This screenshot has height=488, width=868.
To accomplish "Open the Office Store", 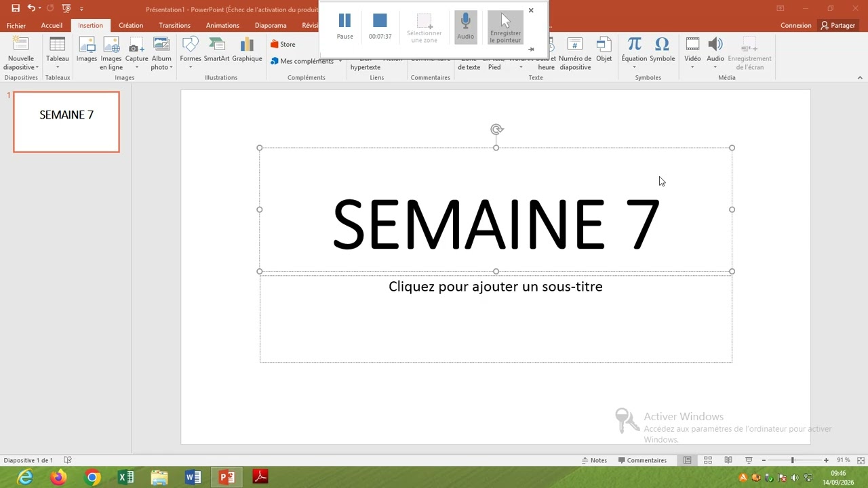I will [x=283, y=44].
